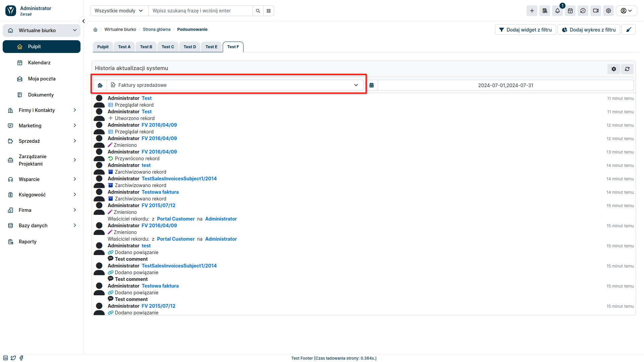The image size is (644, 362).
Task: Select Pulpit in the sidebar
Action: 42,47
